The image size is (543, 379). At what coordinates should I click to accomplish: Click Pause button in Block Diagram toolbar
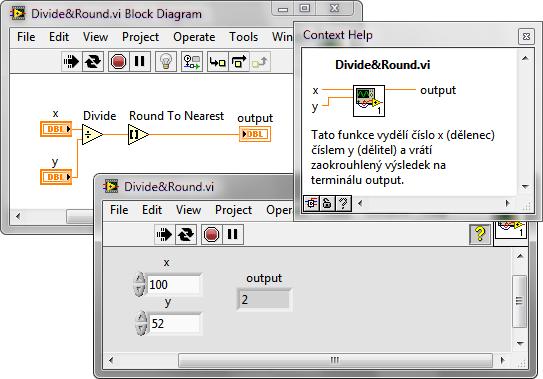click(x=140, y=62)
